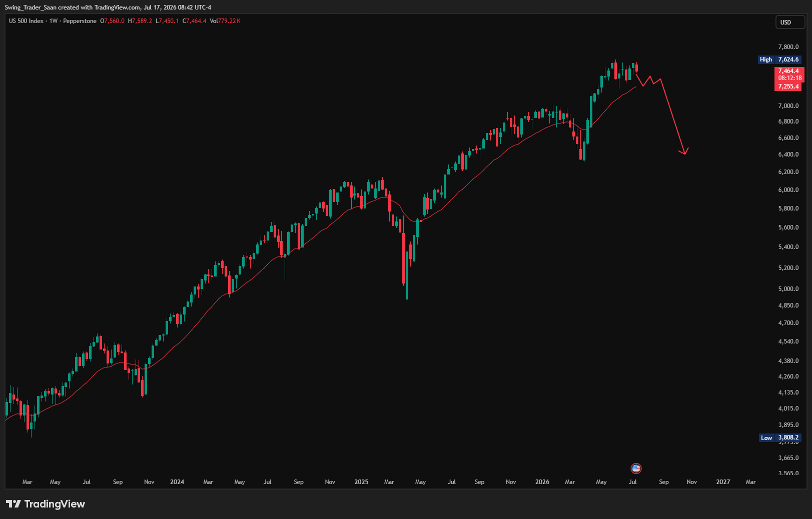This screenshot has height=519, width=812.
Task: Click the 4,380.0 price axis label
Action: (788, 361)
